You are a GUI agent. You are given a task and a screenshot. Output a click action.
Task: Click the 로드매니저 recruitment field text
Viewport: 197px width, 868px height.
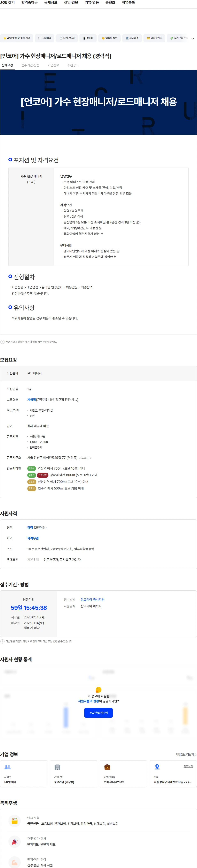click(34, 373)
